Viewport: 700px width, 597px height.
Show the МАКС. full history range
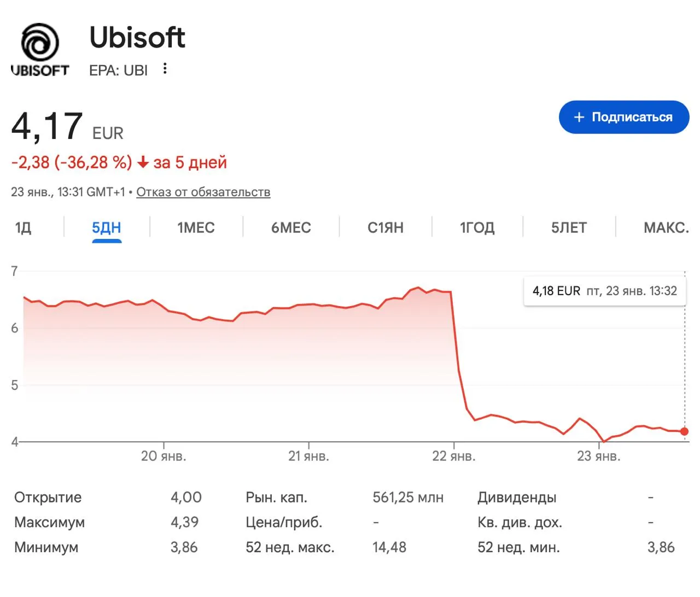pyautogui.click(x=666, y=227)
